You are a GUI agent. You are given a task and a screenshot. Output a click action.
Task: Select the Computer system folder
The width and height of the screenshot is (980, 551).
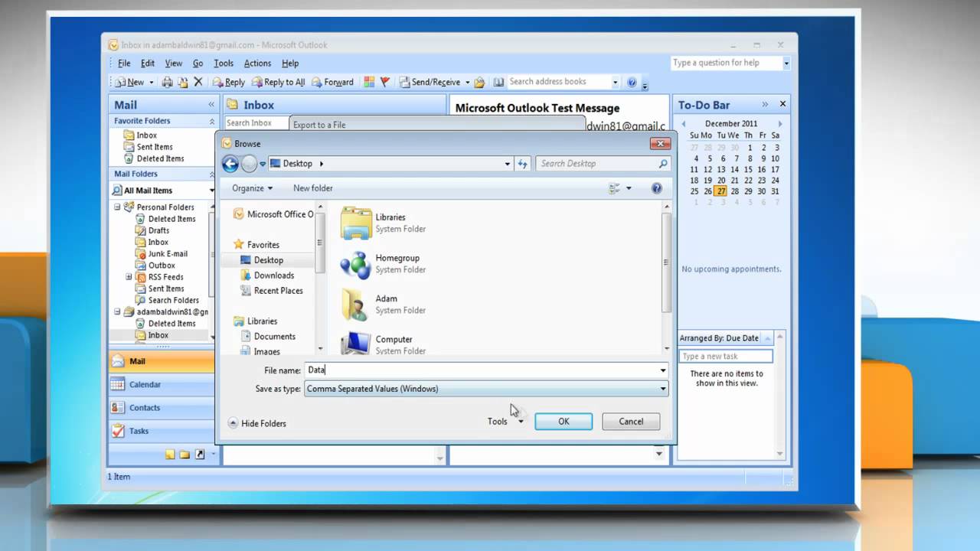point(383,343)
